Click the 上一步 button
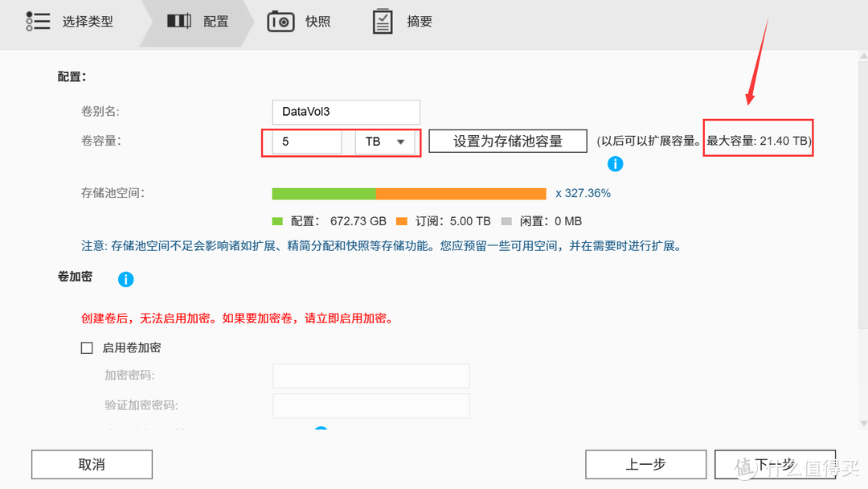Screen dimensions: 868x489 coord(645,464)
